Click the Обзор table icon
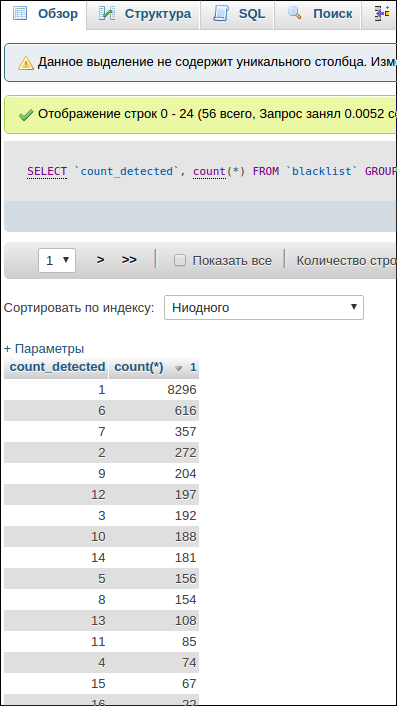This screenshot has height=706, width=397. point(20,14)
